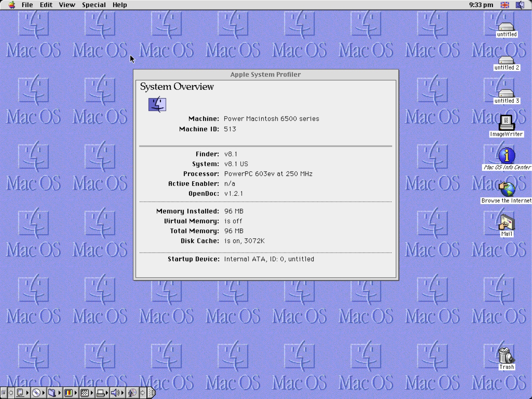Open sound source Control Strip module

pyautogui.click(x=132, y=393)
